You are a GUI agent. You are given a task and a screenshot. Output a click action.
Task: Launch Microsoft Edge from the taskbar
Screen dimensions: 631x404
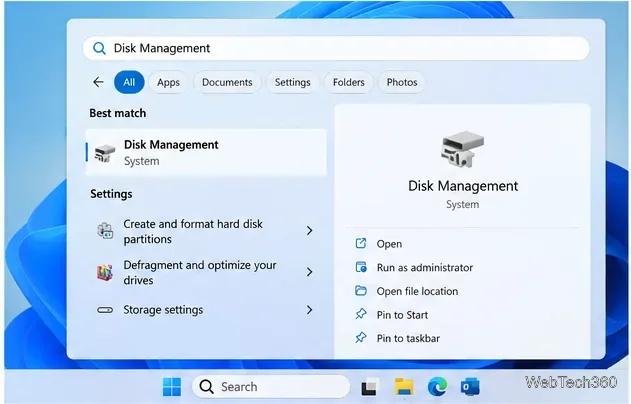coord(437,387)
